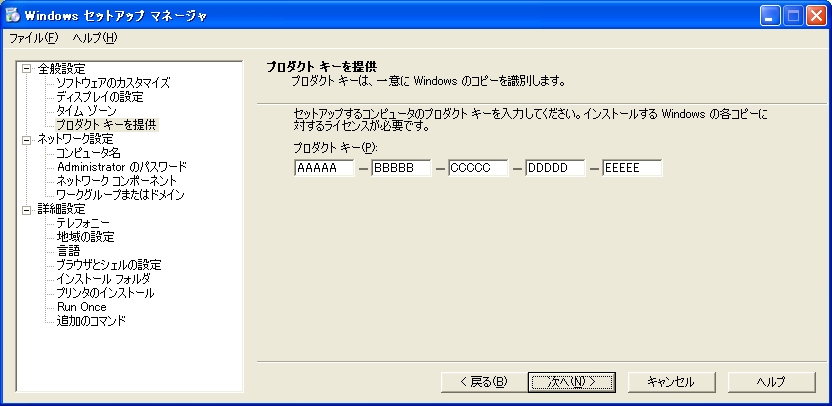Click the キャンセル button
This screenshot has width=832, height=406.
pyautogui.click(x=670, y=382)
